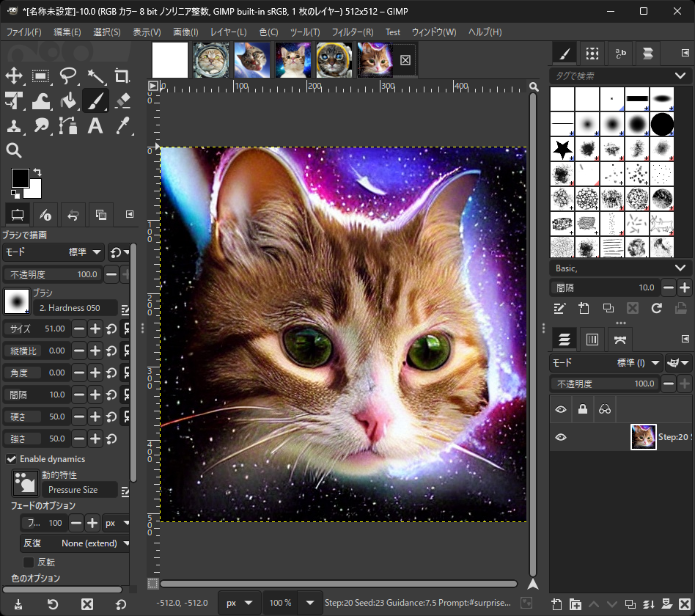Image resolution: width=695 pixels, height=616 pixels.
Task: Select the Color Picker eyedropper tool
Action: click(x=122, y=125)
